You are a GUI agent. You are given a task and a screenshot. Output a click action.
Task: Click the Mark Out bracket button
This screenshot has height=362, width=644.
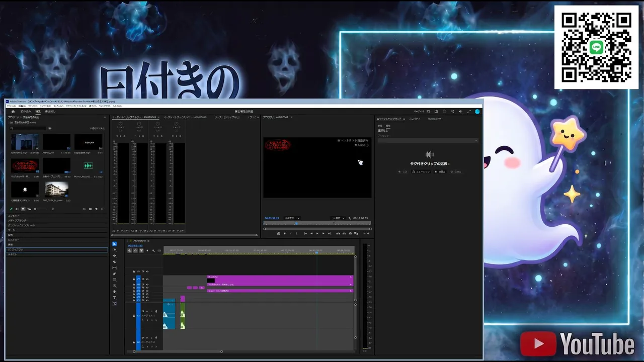point(296,233)
